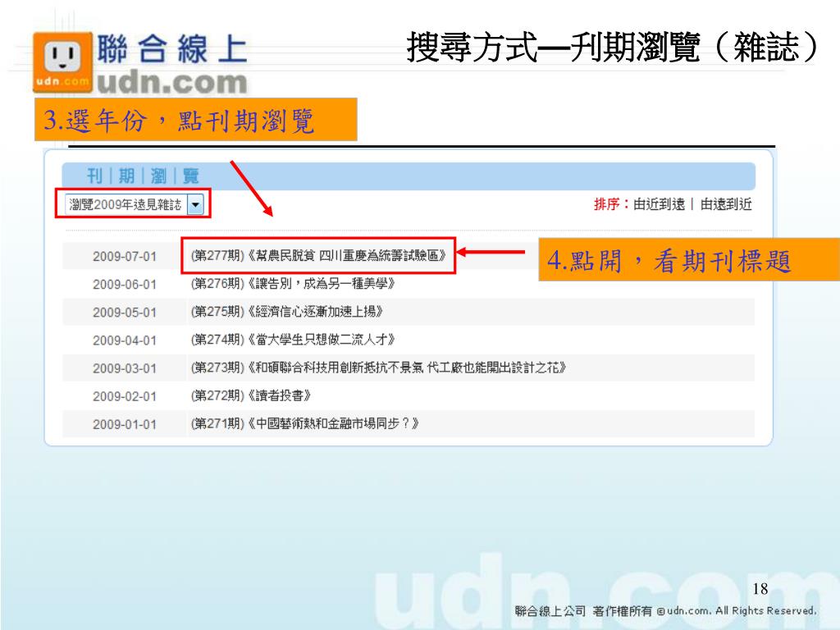Open issue 第272期《讀者投書》
The height and width of the screenshot is (630, 840).
click(x=251, y=395)
